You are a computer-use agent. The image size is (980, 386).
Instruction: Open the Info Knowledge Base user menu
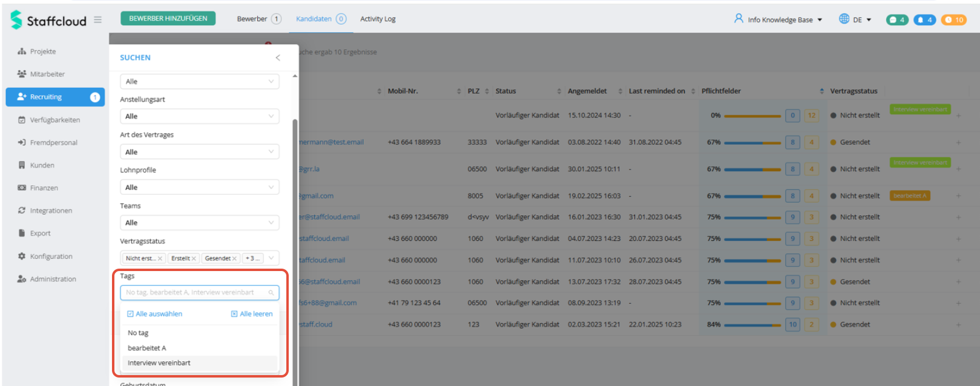[778, 19]
